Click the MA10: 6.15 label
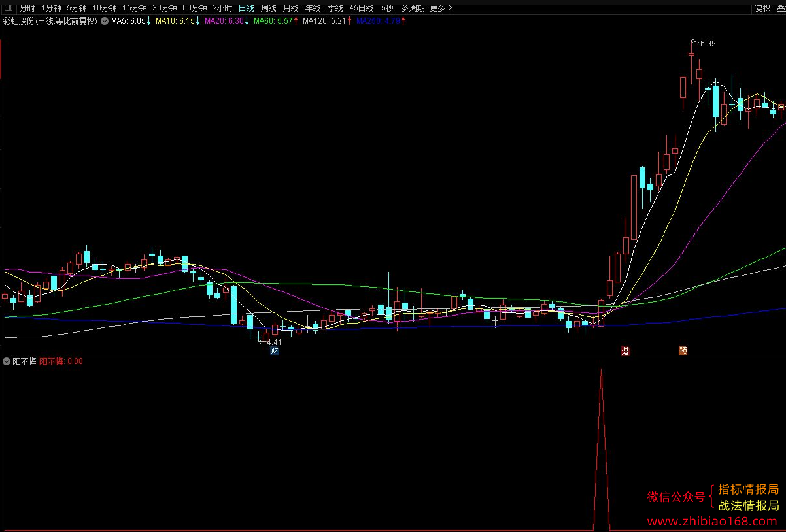This screenshot has height=532, width=786. (x=175, y=21)
